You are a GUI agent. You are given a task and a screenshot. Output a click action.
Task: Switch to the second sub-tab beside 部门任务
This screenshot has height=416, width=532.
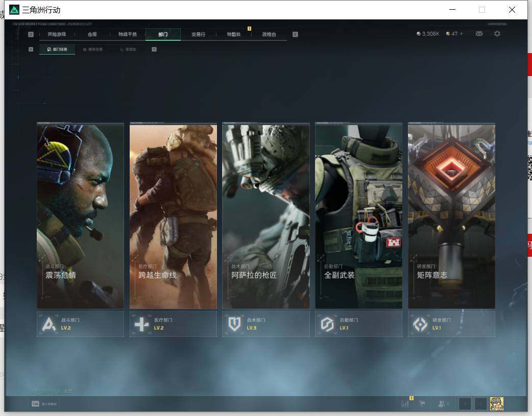click(93, 49)
